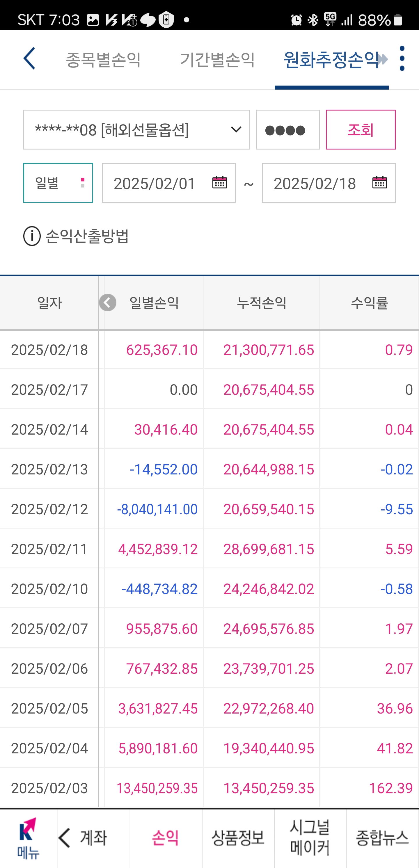Tap the tab scroll-right arrow near 원화추정손익
The height and width of the screenshot is (868, 419).
coord(383,59)
